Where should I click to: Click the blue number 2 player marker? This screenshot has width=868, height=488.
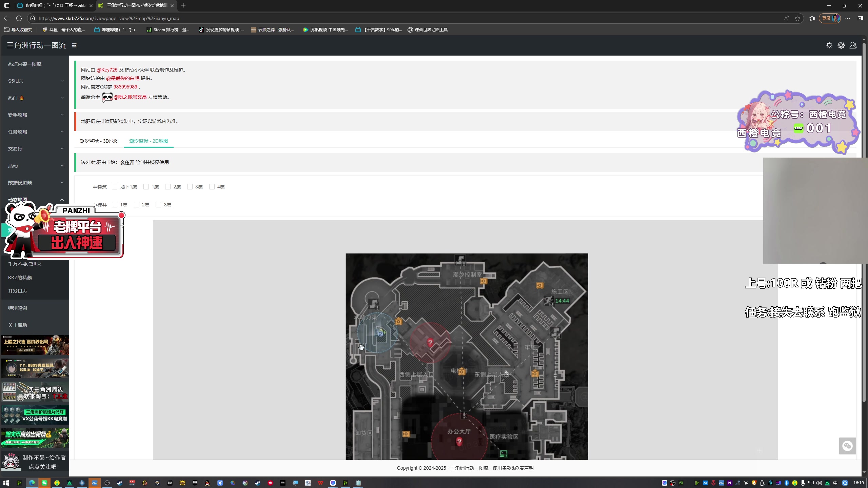point(380,333)
